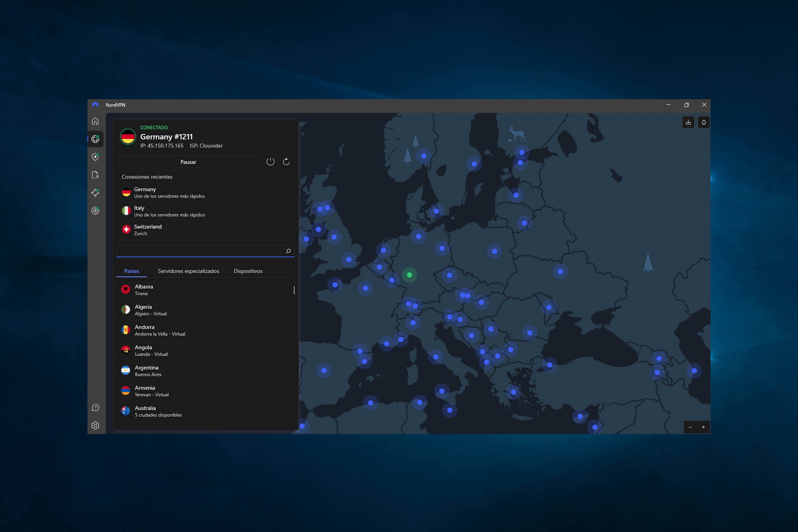
Task: Click the NordVPN logo in title bar
Action: coord(95,105)
